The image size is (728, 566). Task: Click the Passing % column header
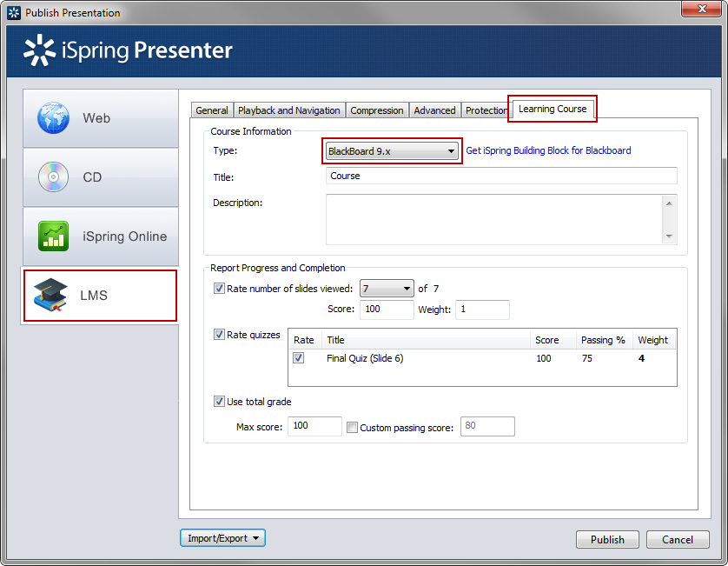tap(604, 340)
